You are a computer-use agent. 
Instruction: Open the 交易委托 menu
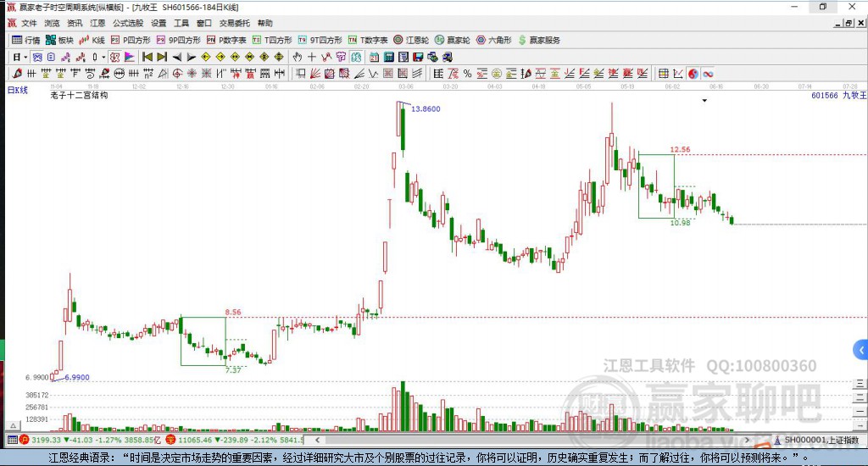pyautogui.click(x=234, y=23)
